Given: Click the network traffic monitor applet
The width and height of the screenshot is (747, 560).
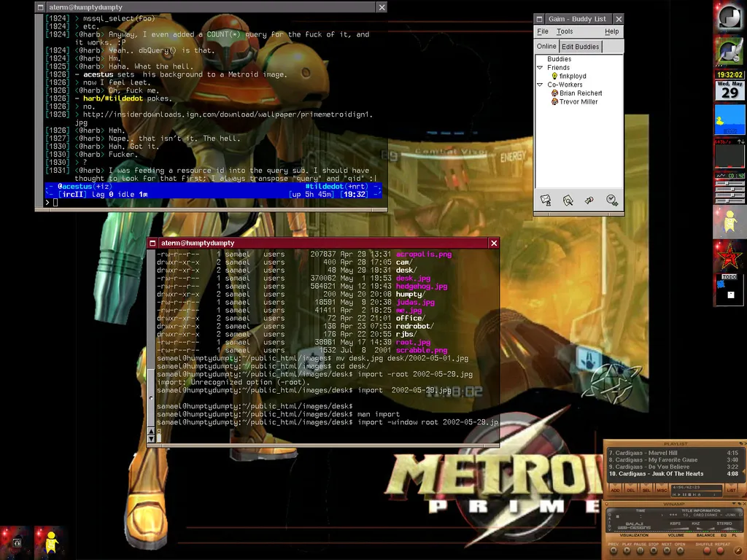Looking at the screenshot, I should point(729,155).
